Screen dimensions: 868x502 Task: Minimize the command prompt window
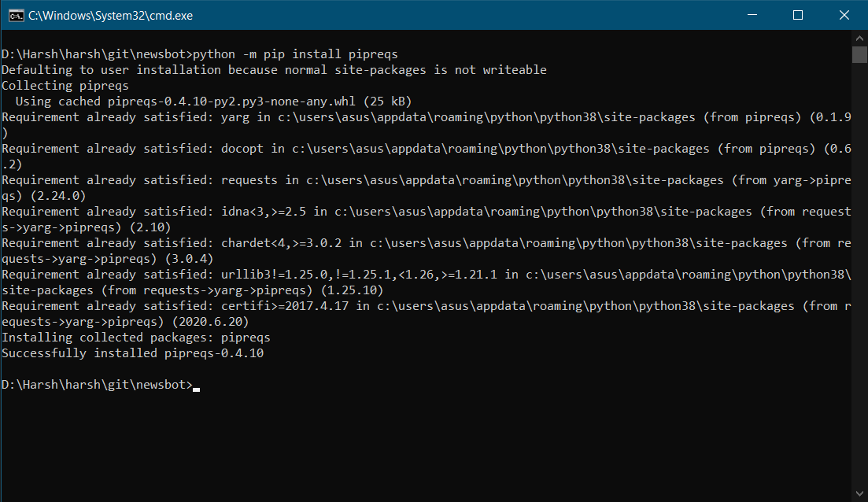[x=752, y=15]
